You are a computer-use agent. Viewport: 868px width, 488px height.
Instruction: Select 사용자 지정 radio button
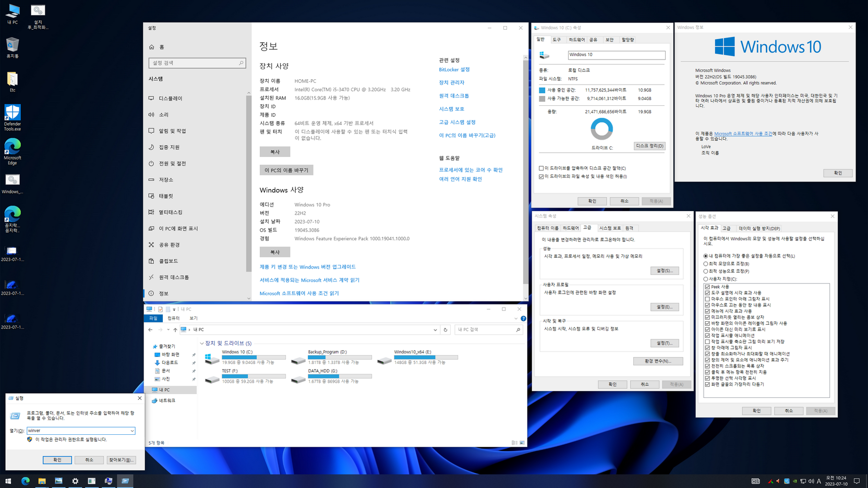pos(706,279)
